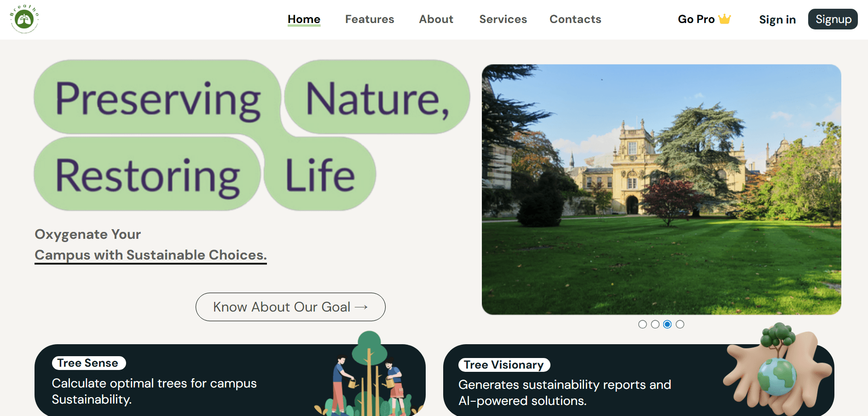This screenshot has height=416, width=868.
Task: Navigate to Contacts
Action: tap(575, 19)
